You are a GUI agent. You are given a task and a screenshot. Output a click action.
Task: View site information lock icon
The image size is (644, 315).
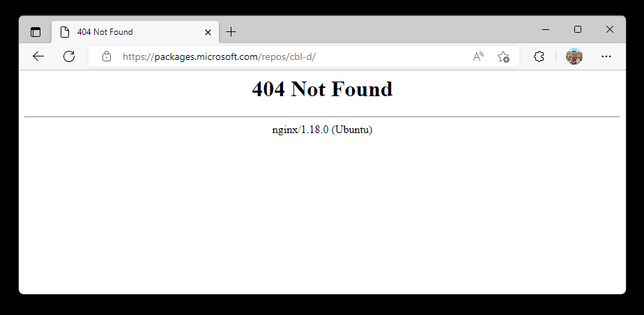tap(107, 56)
